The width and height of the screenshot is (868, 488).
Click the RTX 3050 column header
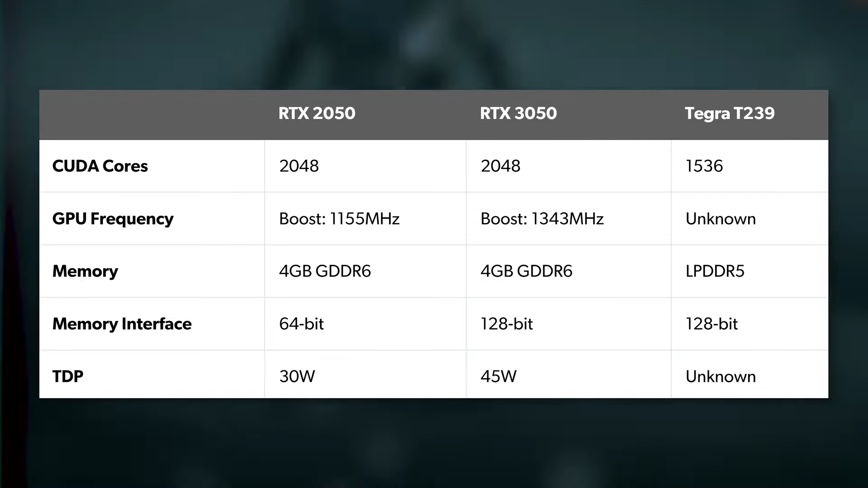518,113
